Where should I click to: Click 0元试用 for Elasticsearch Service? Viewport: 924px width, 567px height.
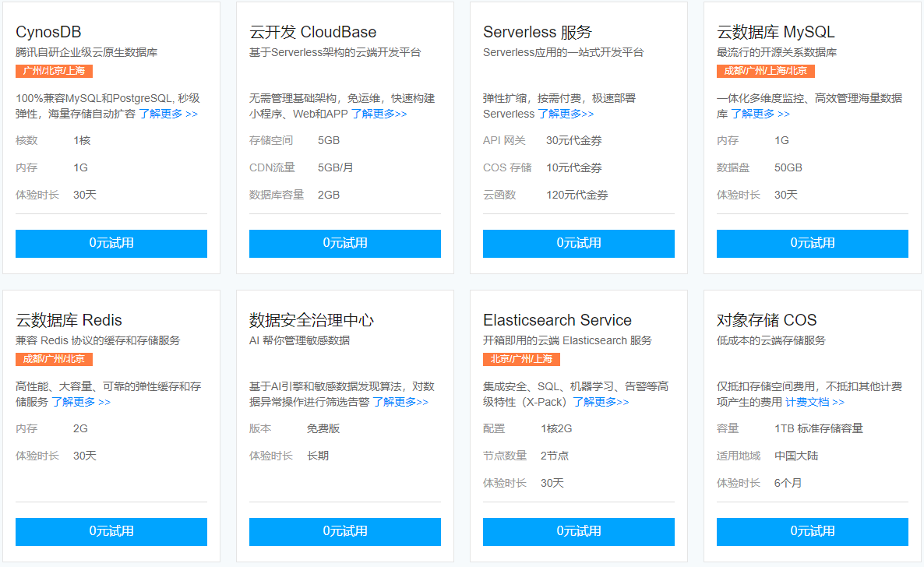[579, 532]
